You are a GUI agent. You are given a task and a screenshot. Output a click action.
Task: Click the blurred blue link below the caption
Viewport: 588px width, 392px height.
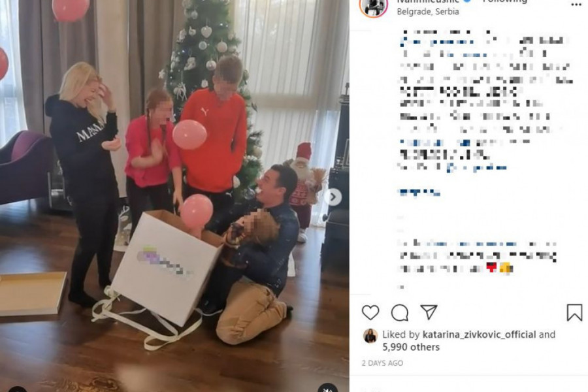coord(419,193)
